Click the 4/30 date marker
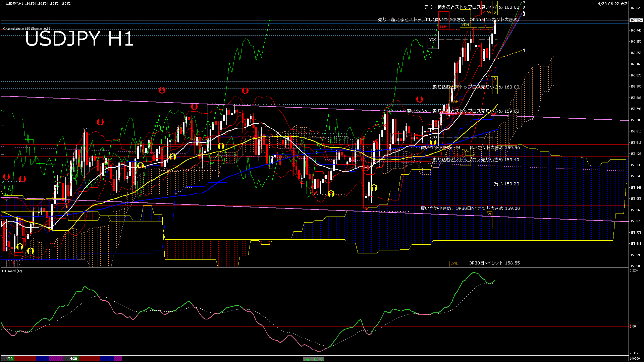 click(73, 359)
